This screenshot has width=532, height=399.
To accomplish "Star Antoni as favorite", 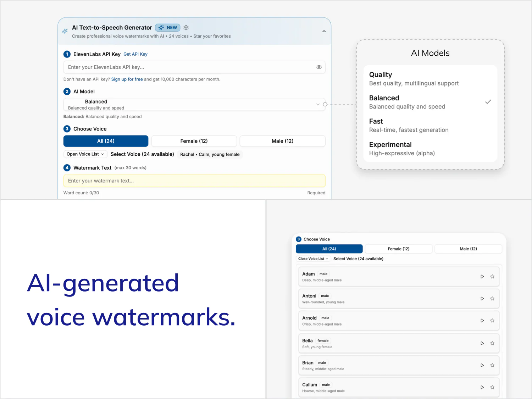I will tap(492, 299).
